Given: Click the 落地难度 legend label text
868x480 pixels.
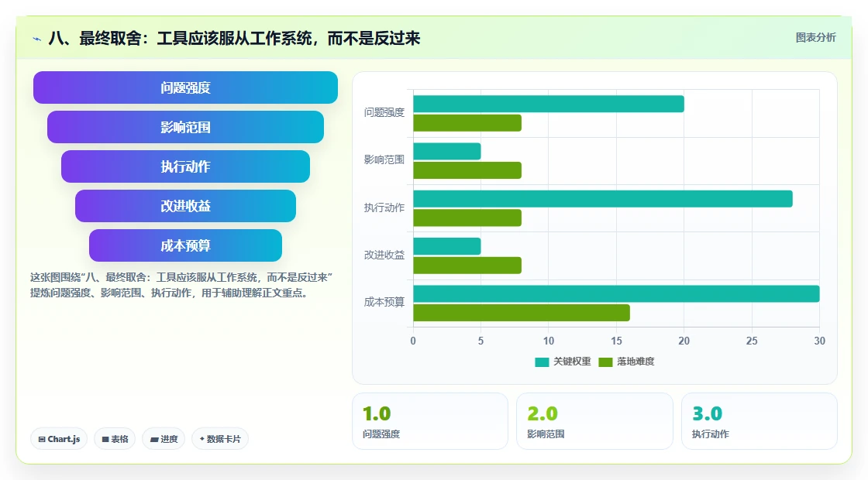Looking at the screenshot, I should (635, 361).
